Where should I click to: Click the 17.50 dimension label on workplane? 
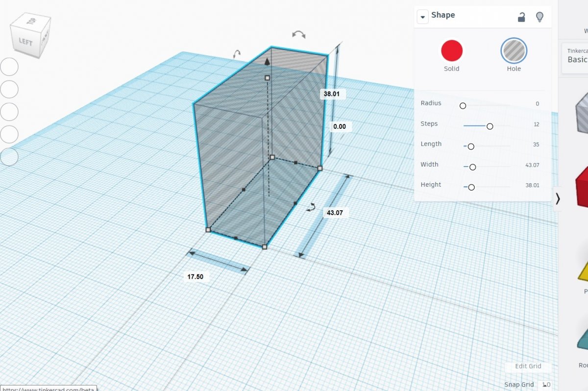(195, 277)
